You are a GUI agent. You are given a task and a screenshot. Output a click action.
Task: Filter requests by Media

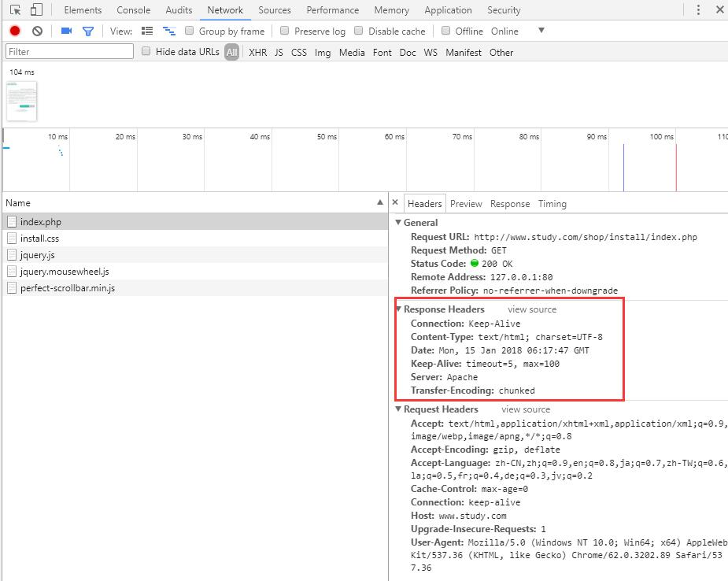pyautogui.click(x=352, y=53)
